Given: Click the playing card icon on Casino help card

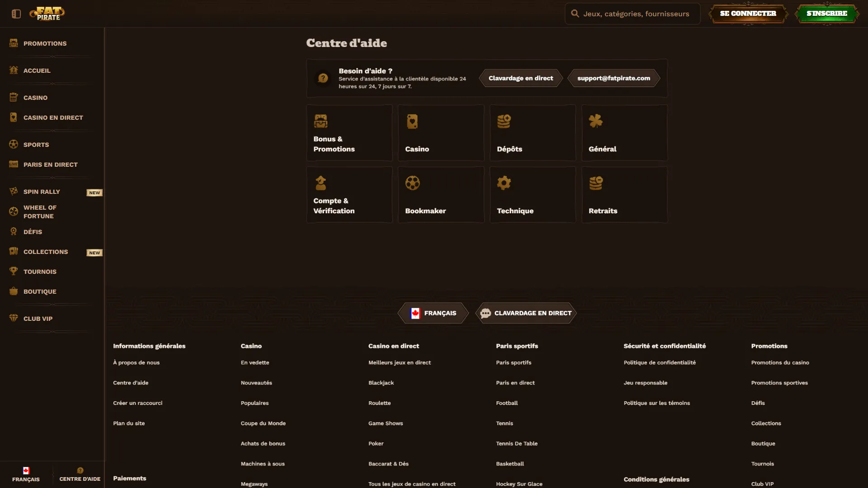Looking at the screenshot, I should pyautogui.click(x=412, y=121).
